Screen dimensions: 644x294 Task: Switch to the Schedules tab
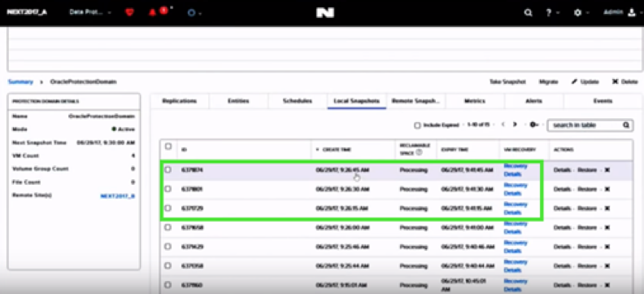298,101
